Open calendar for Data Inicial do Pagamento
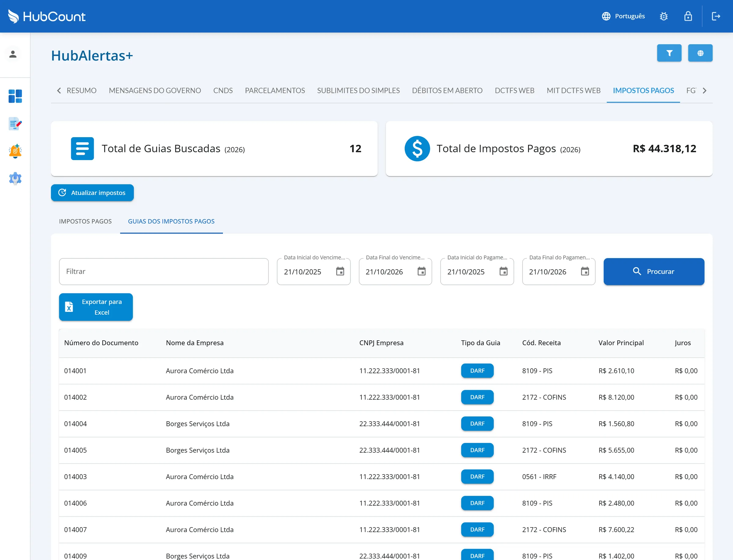The image size is (733, 560). [503, 271]
